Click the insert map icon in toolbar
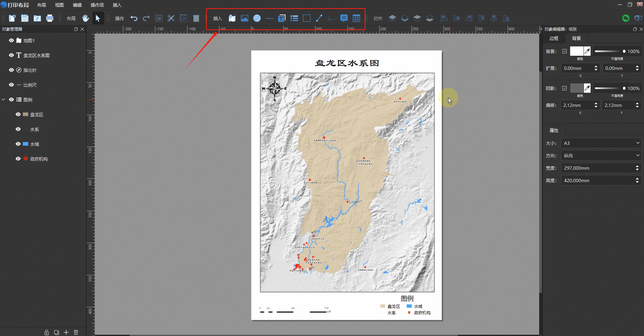 point(232,18)
